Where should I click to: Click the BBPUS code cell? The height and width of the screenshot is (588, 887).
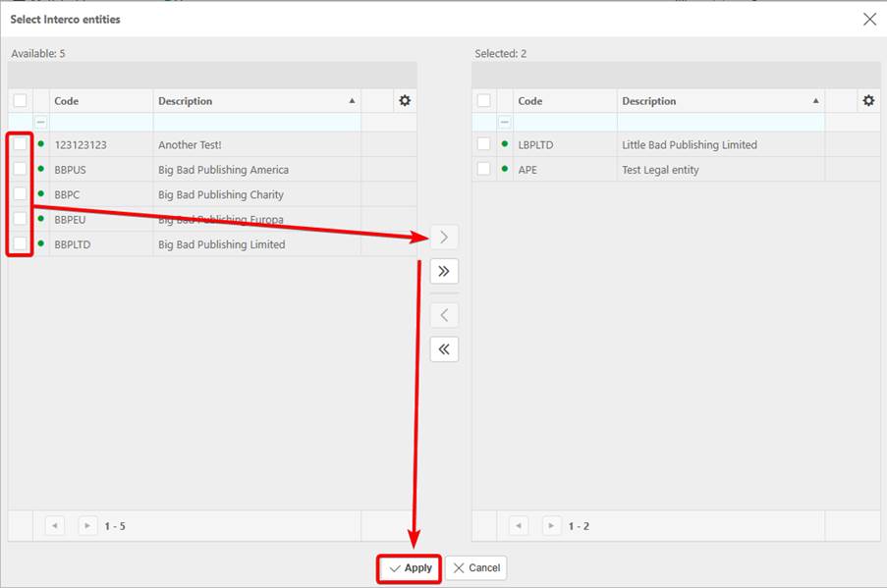pyautogui.click(x=101, y=170)
